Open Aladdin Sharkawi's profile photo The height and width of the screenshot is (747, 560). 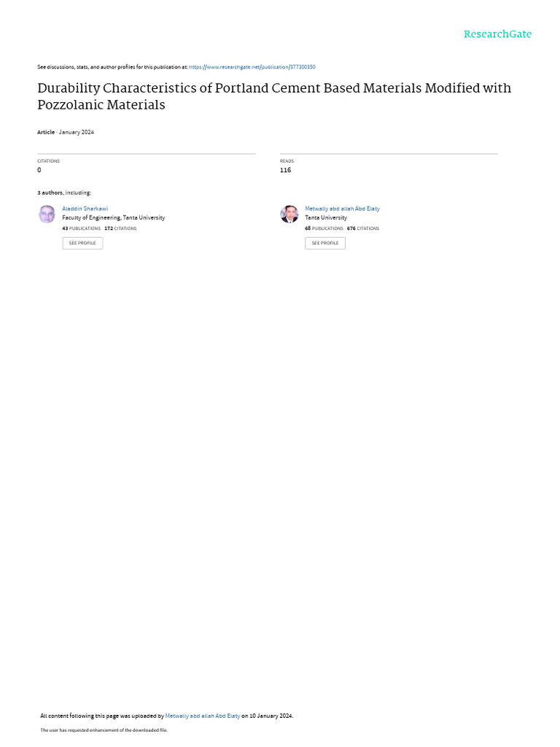point(47,214)
